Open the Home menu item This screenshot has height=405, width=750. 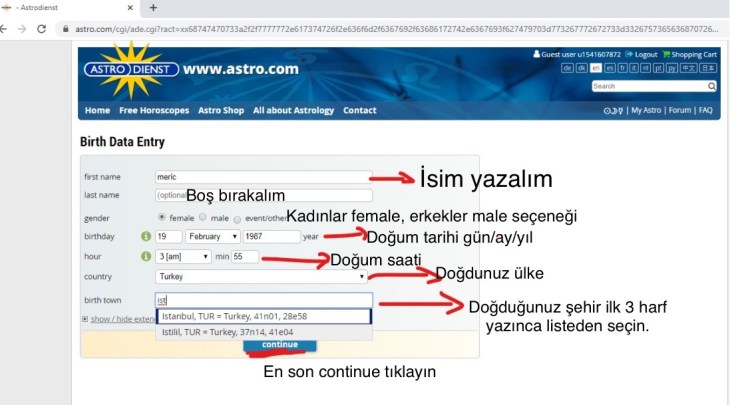(98, 110)
